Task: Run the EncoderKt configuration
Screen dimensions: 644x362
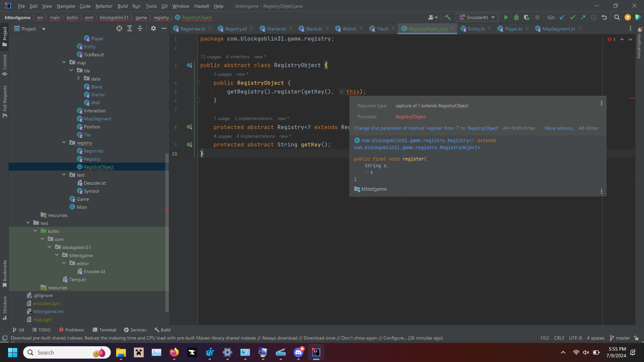Action: [506, 17]
